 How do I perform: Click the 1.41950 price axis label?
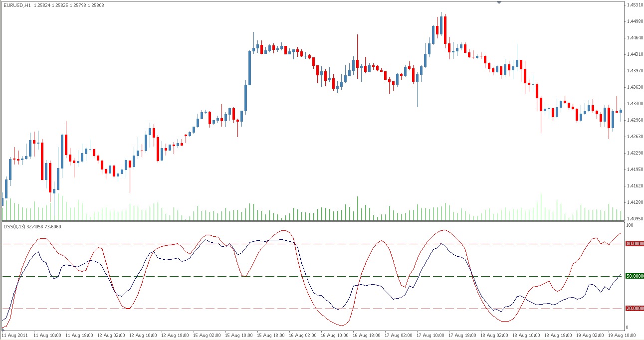pyautogui.click(x=634, y=170)
